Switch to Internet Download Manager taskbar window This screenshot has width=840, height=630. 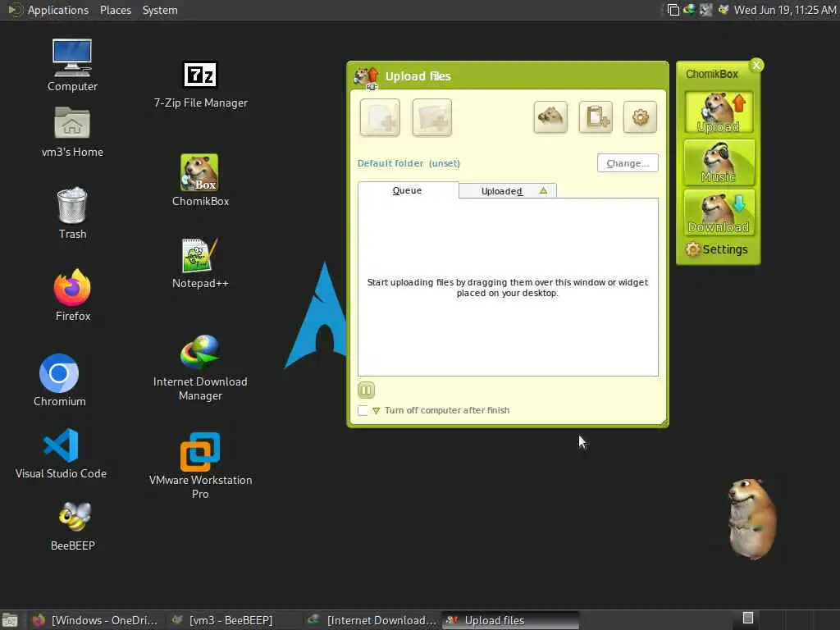click(372, 620)
